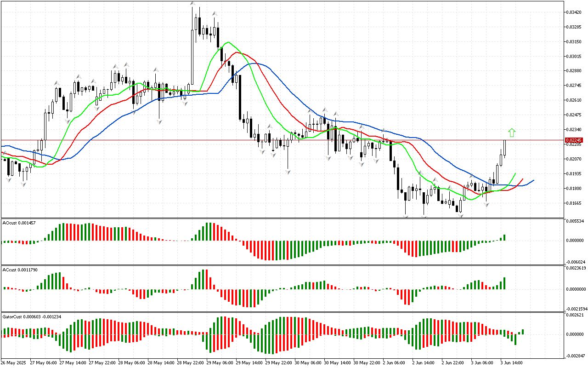Select the red horizontal price level line
Image resolution: width=588 pixels, height=368 pixels.
point(276,139)
